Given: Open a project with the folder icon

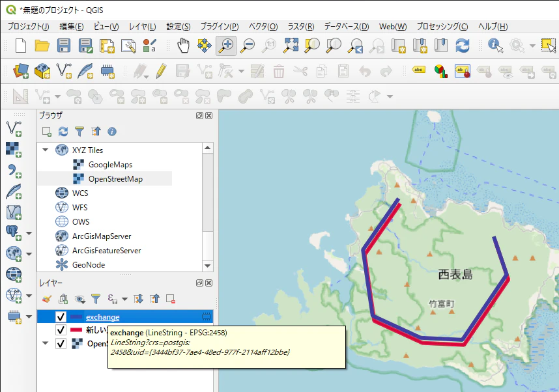Looking at the screenshot, I should (x=42, y=46).
